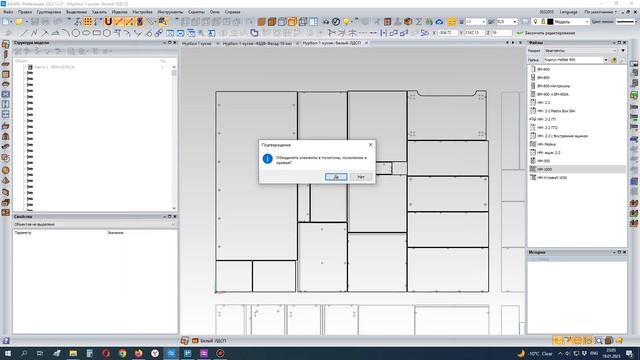Toggle the grid dots snap icon
The height and width of the screenshot is (360, 640).
pyautogui.click(x=88, y=22)
